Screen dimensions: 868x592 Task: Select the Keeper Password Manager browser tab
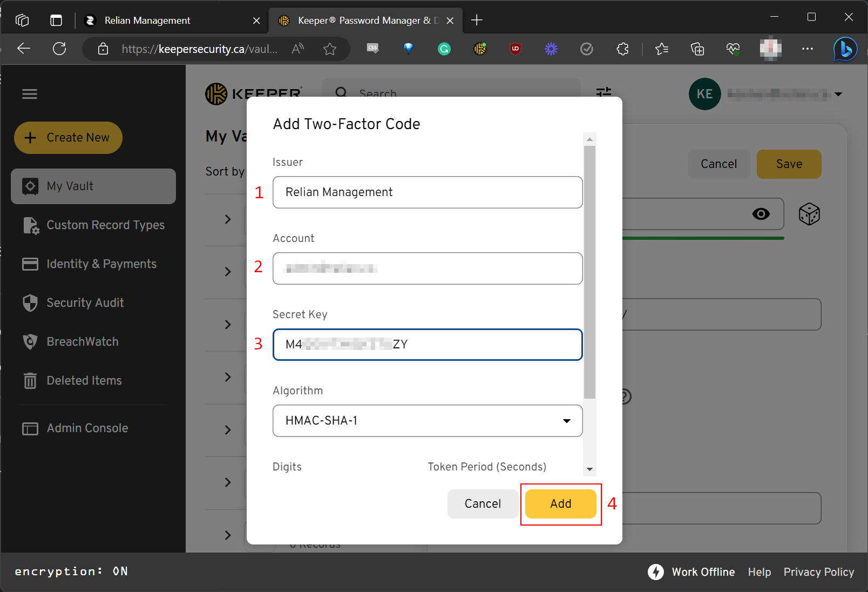tap(365, 21)
